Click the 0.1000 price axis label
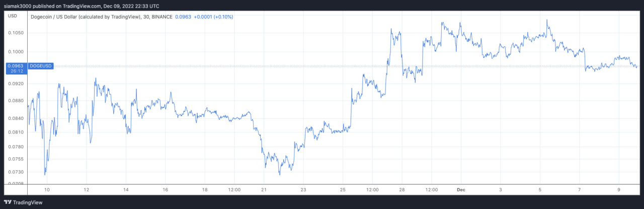644x209 pixels. (x=16, y=51)
